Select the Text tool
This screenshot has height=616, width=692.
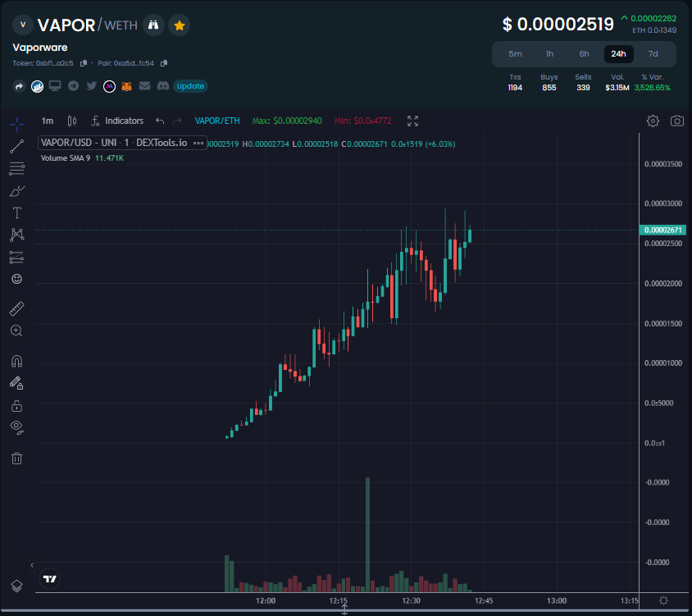[x=16, y=212]
